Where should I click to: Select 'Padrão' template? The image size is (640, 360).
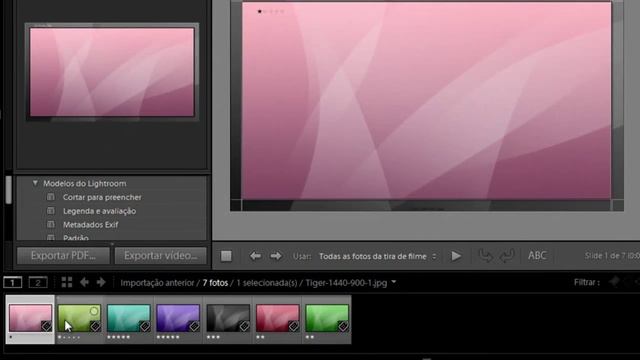[x=76, y=238]
